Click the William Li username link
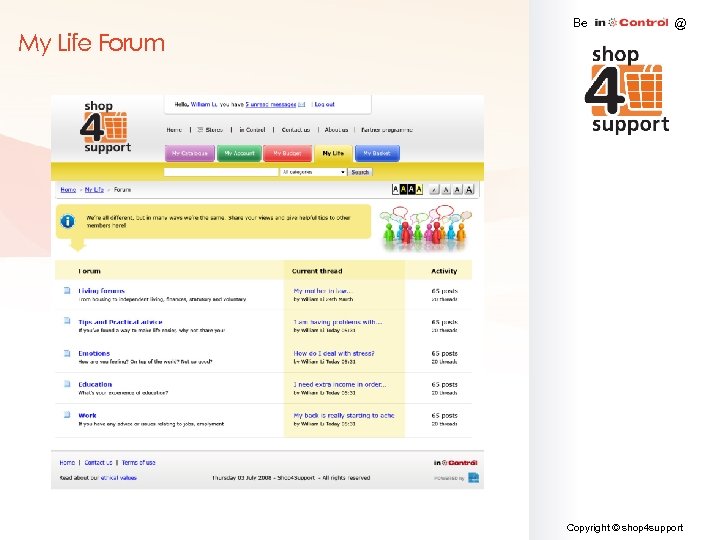The width and height of the screenshot is (720, 540). (204, 105)
